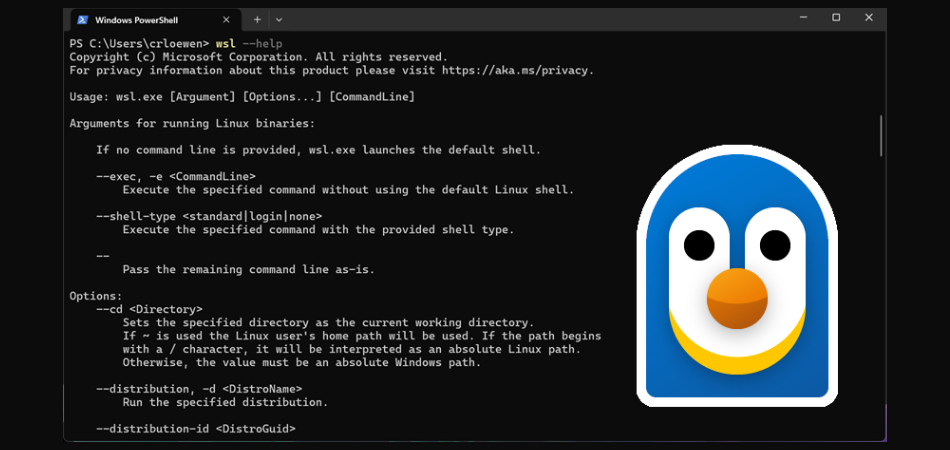Click the 'Options:' heading
This screenshot has height=450, width=950.
pos(96,296)
